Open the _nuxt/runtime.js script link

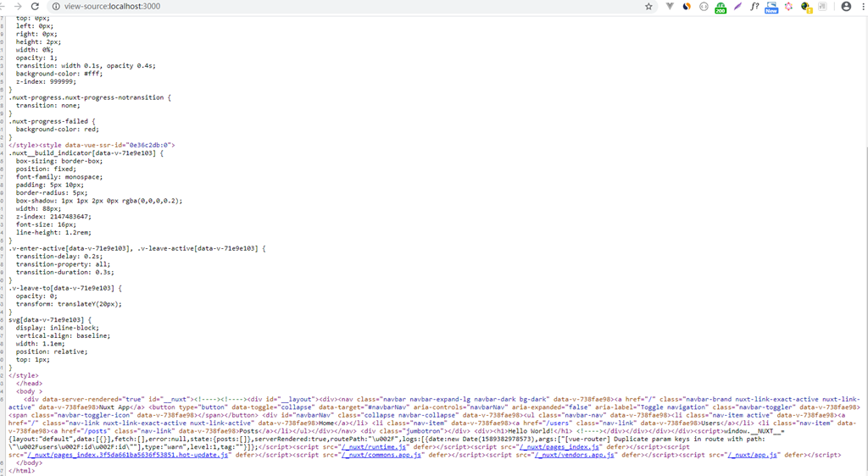[x=374, y=446]
